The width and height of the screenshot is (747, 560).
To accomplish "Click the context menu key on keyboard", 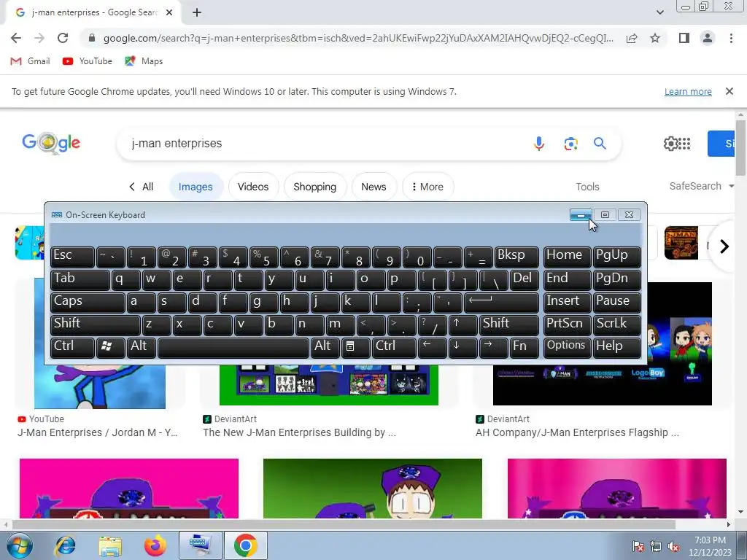I will pos(355,347).
